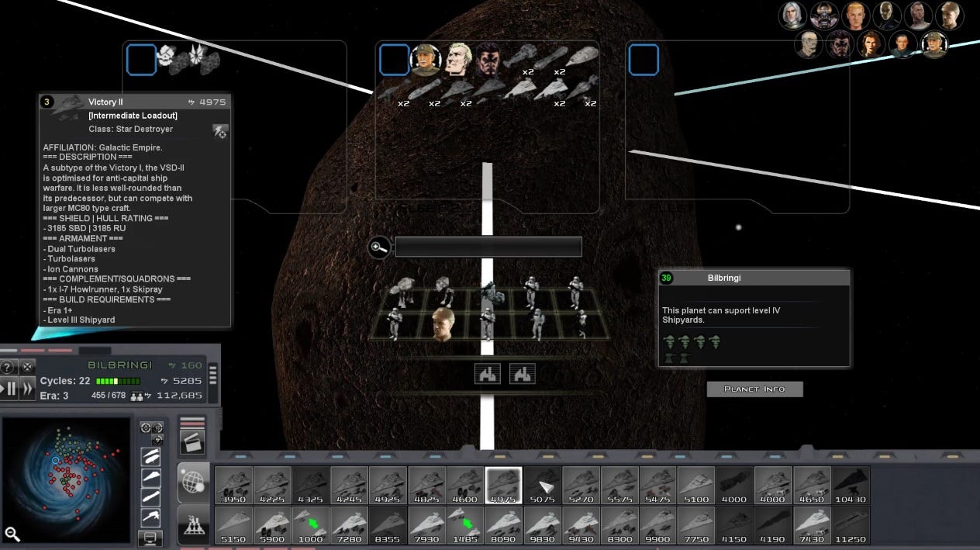The height and width of the screenshot is (550, 980).
Task: Queue the ship costing 4225
Action: click(x=272, y=486)
